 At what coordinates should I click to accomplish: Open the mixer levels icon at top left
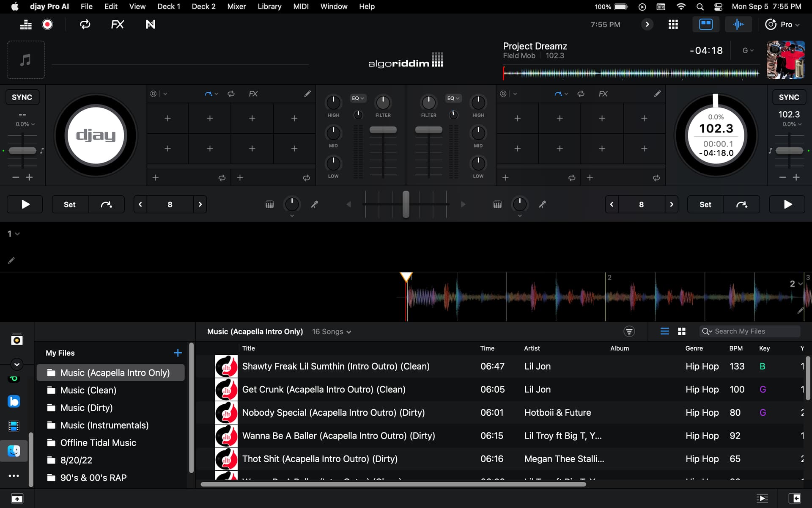click(x=26, y=25)
